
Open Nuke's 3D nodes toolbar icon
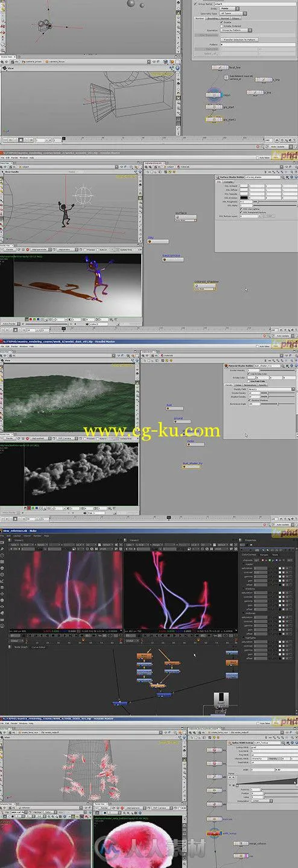point(2,600)
